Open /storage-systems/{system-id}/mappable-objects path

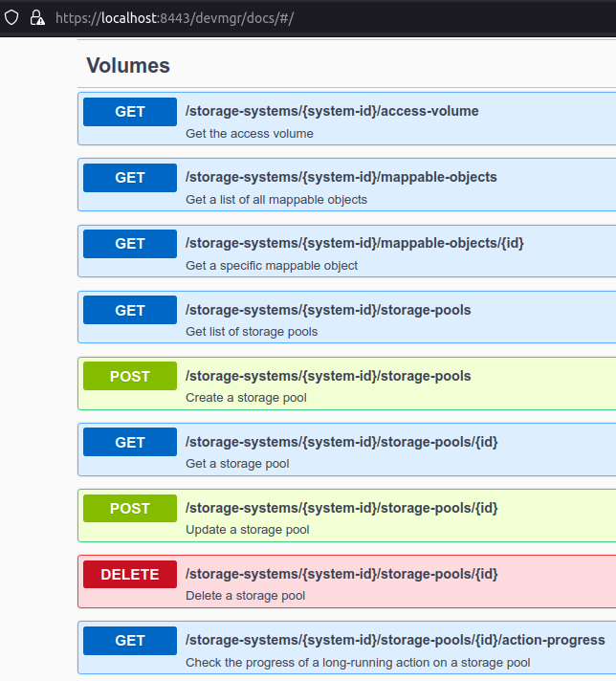(x=341, y=177)
